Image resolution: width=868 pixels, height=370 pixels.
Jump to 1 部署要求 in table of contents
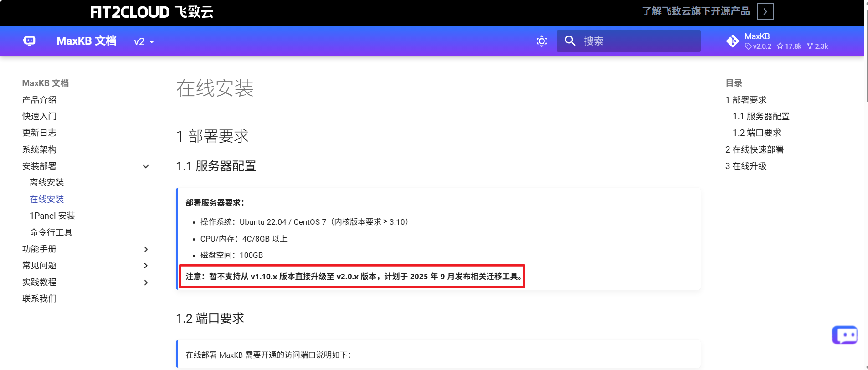[746, 100]
